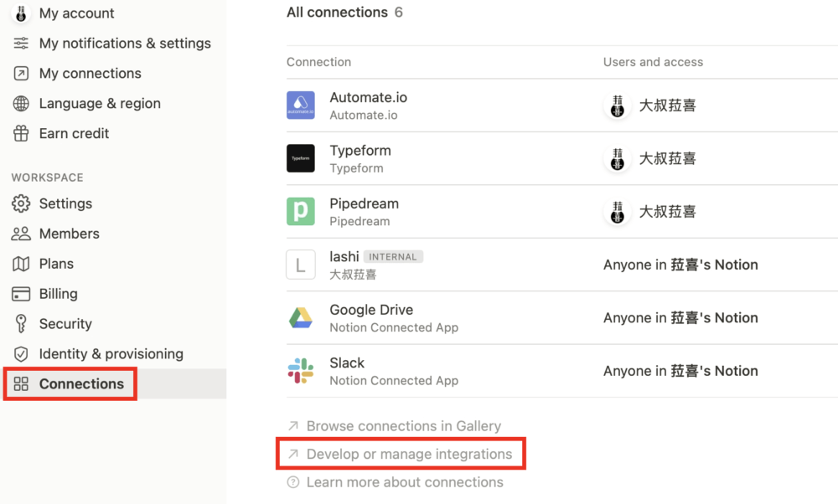Click the green Pipedream icon
Screen dimensions: 838x504
click(x=301, y=211)
